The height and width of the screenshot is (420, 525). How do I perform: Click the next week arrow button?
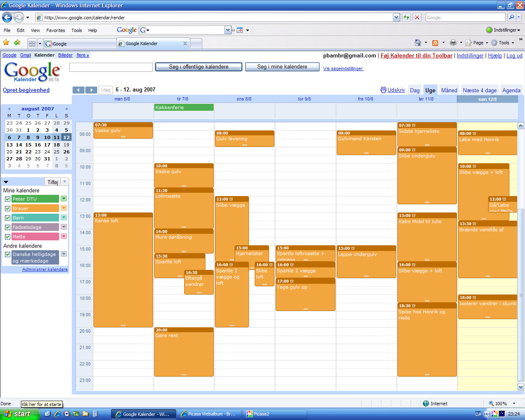pos(91,90)
